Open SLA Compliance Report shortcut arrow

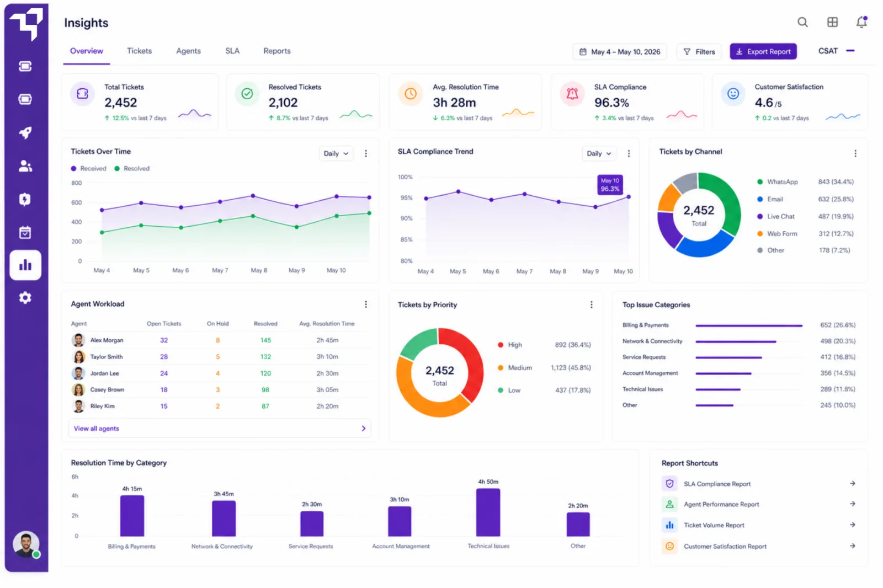[853, 484]
